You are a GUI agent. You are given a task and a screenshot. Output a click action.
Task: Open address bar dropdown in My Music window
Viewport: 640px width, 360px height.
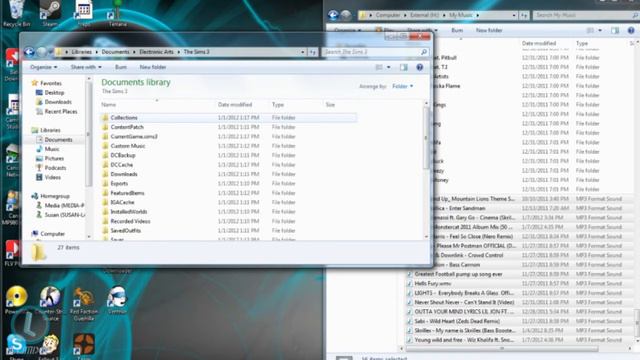click(x=514, y=15)
